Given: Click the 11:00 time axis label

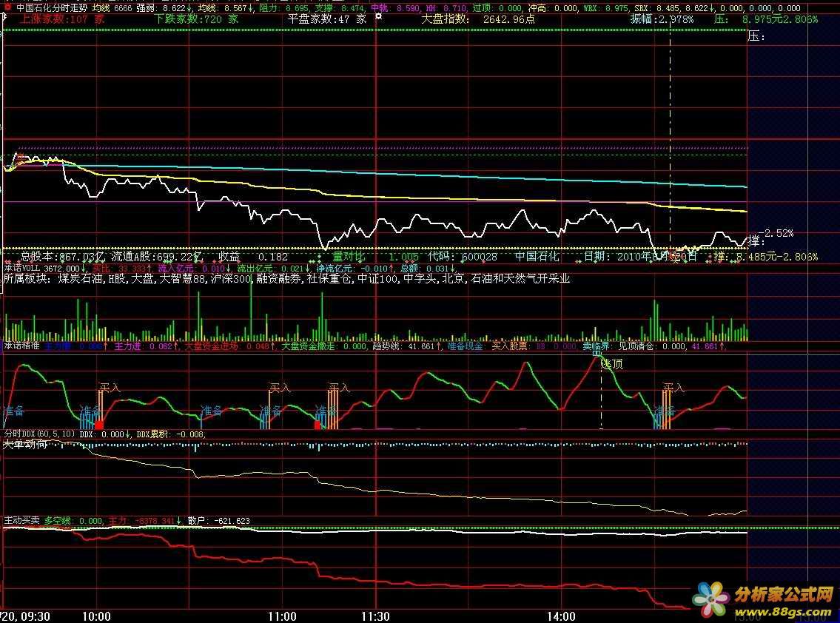Looking at the screenshot, I should tap(282, 616).
